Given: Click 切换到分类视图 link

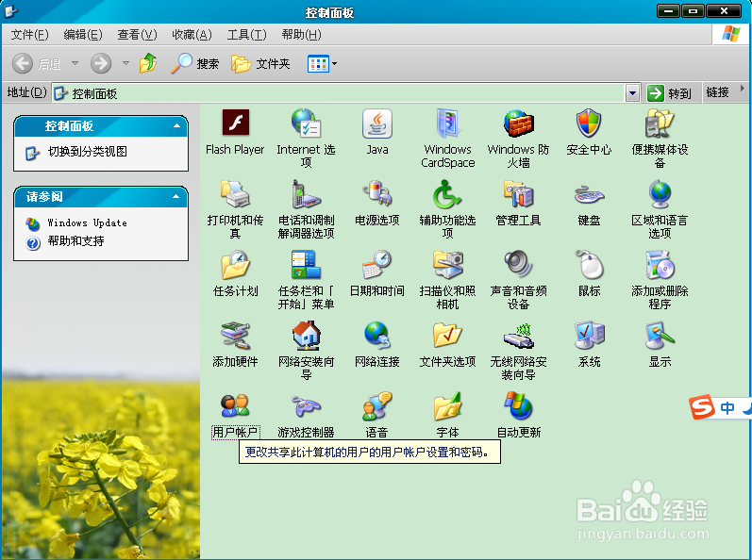Looking at the screenshot, I should click(x=88, y=152).
